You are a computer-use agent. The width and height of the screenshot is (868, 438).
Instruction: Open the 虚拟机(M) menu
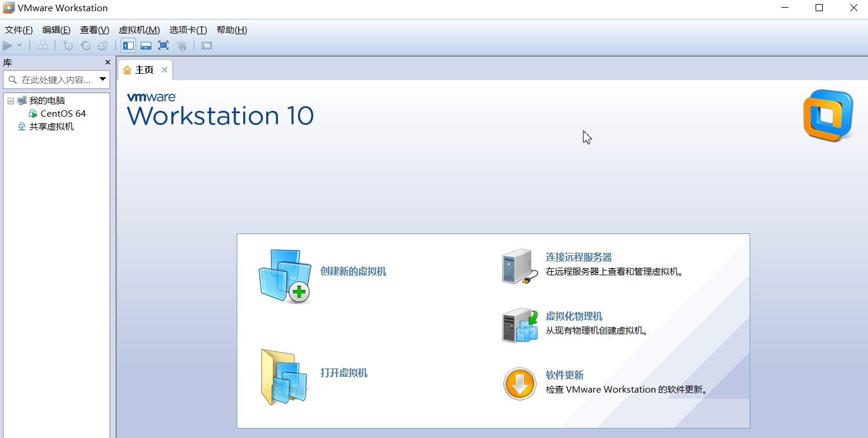(x=140, y=30)
